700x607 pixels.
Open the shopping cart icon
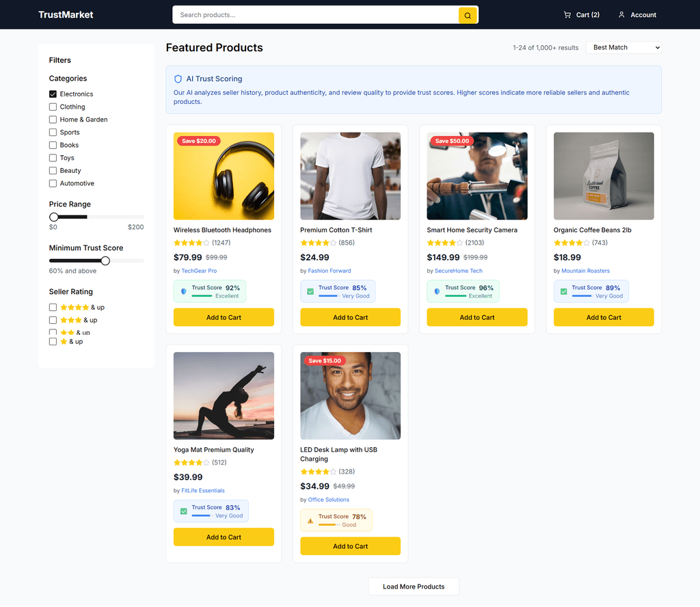[567, 15]
